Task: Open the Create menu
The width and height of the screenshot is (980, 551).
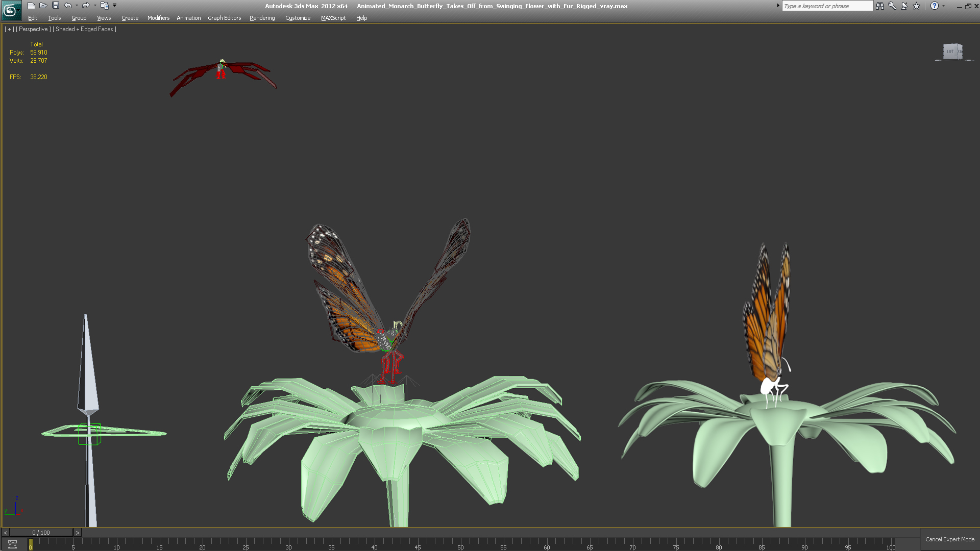Action: 130,18
